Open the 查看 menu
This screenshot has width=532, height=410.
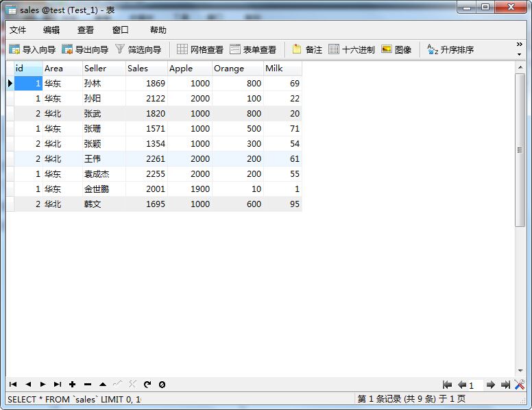(x=86, y=30)
